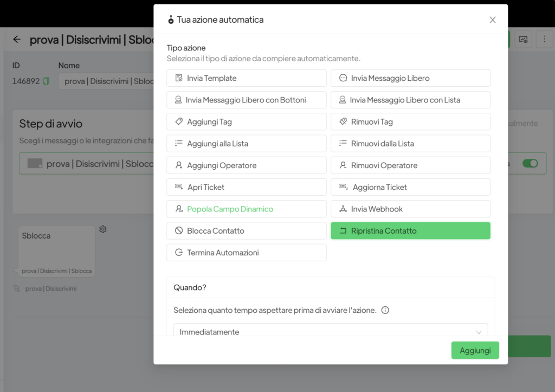Select the Invia Webhook action
Image resolution: width=555 pixels, height=392 pixels.
point(410,209)
